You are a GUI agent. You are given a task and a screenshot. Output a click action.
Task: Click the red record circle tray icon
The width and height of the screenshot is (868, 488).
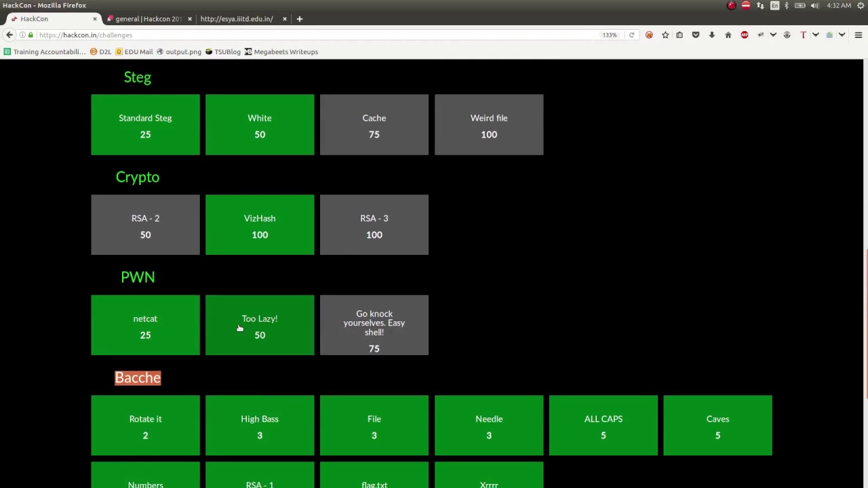731,5
